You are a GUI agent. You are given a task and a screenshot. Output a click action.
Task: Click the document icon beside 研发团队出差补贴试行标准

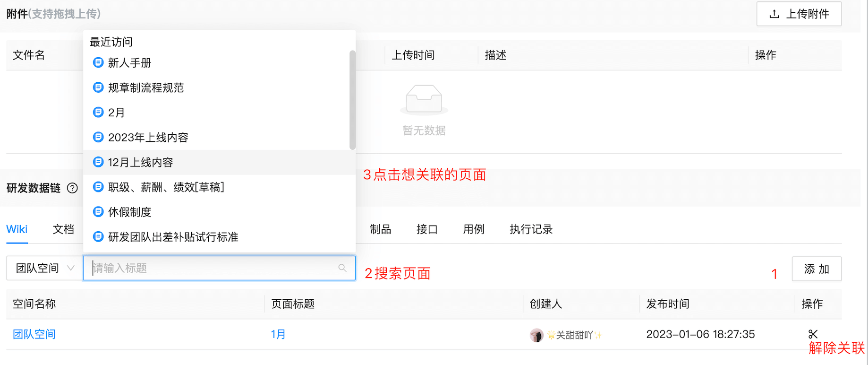(98, 236)
